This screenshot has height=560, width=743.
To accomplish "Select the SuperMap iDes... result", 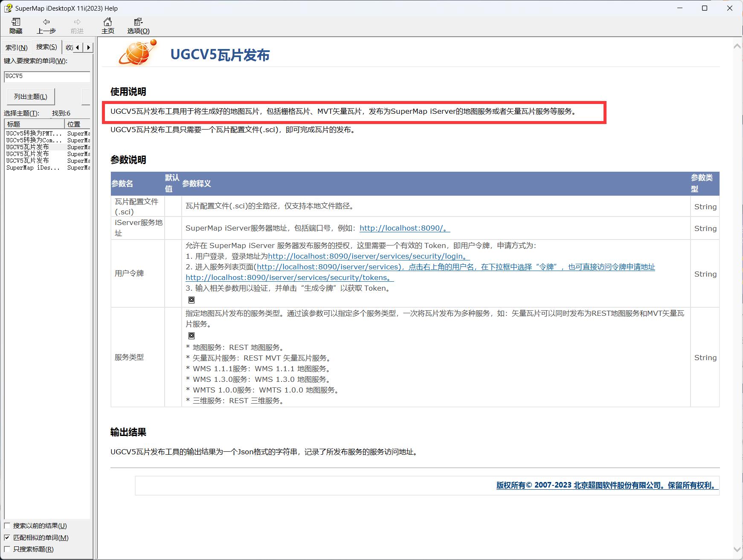I will coord(34,167).
